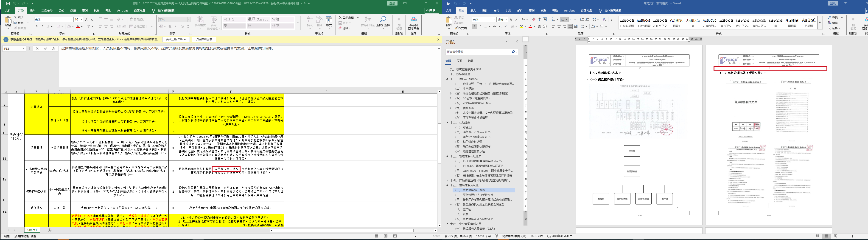This screenshot has width=868, height=240.
Task: Expand Word's styles gallery
Action: click(820, 23)
